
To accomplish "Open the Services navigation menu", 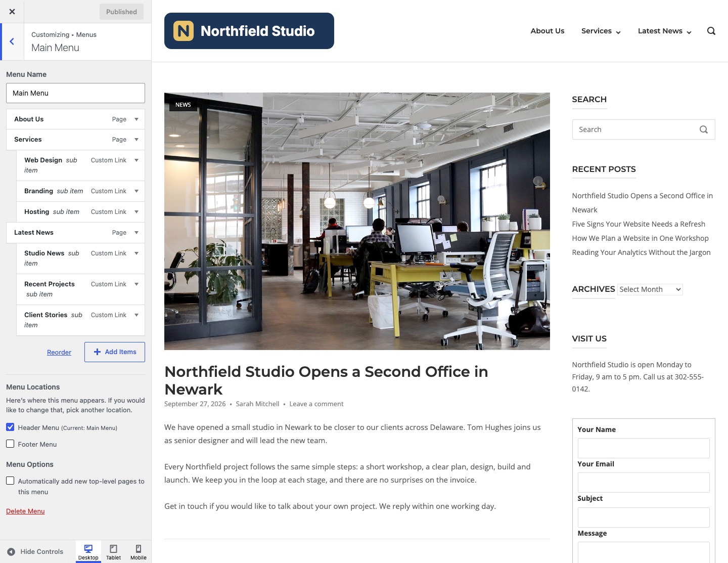I will tap(601, 31).
